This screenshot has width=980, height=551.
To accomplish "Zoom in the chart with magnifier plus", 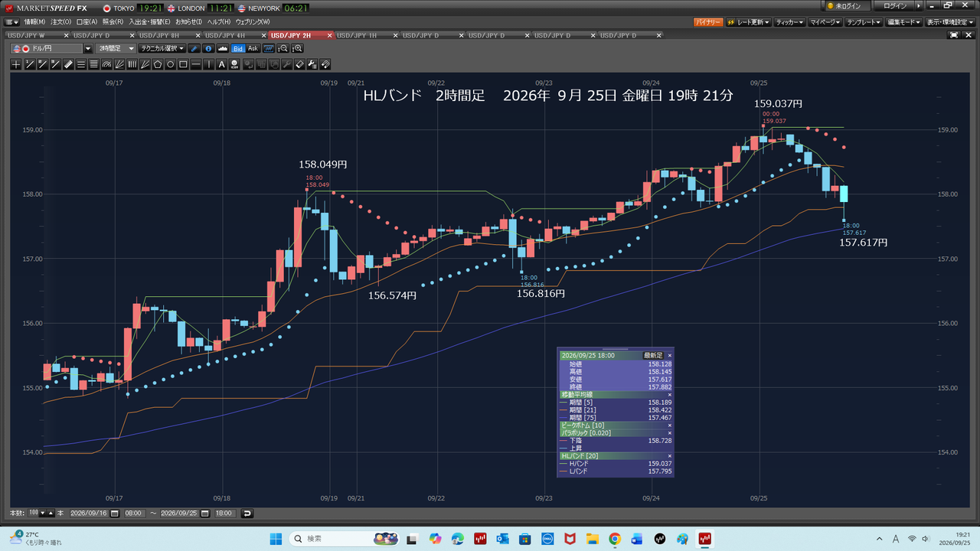I will pos(298,48).
